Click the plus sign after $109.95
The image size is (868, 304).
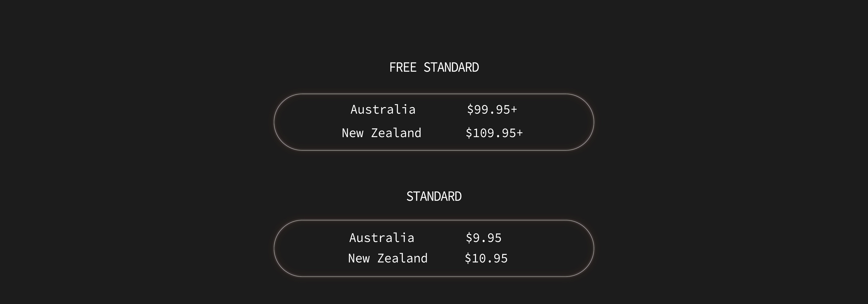point(520,133)
